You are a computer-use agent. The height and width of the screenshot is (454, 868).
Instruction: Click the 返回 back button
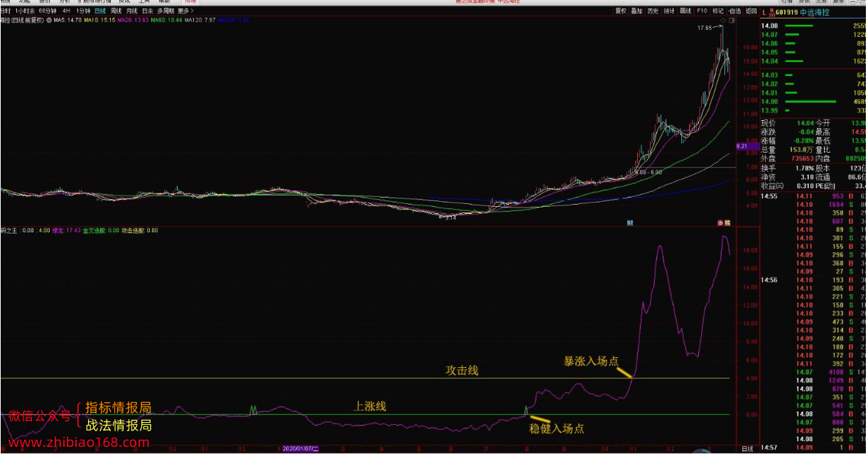point(751,11)
